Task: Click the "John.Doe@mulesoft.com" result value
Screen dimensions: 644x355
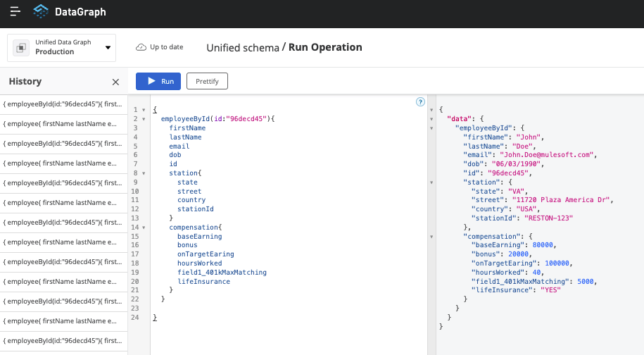Action: [547, 155]
